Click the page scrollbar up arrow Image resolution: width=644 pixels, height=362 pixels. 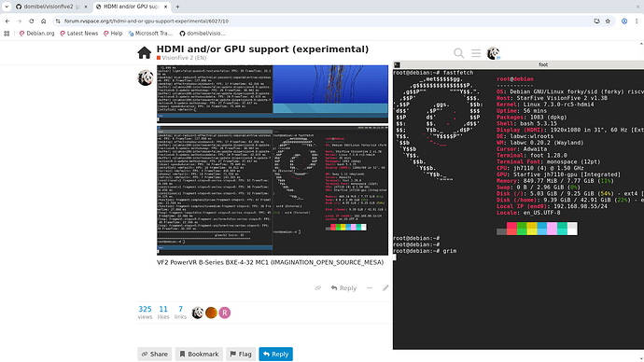point(641,44)
